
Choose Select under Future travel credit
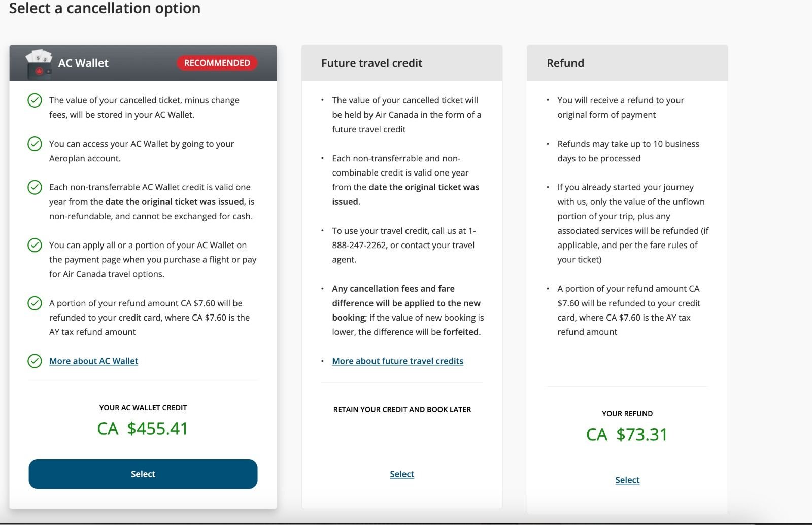point(402,474)
